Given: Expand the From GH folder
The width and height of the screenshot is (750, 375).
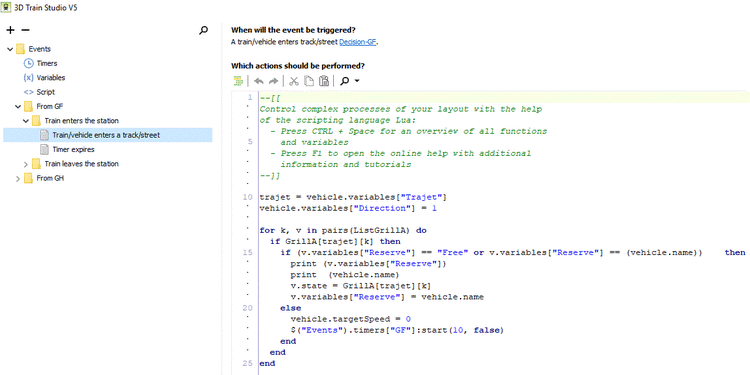Looking at the screenshot, I should point(18,178).
